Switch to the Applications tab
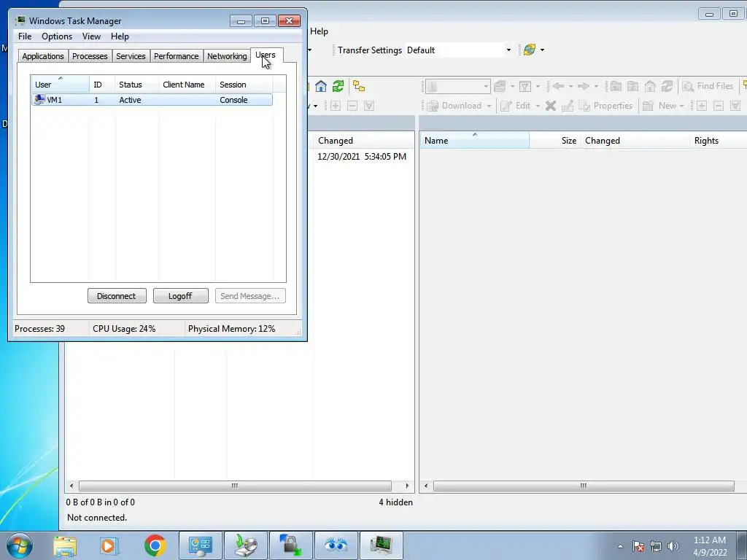This screenshot has width=747, height=560. pyautogui.click(x=43, y=56)
